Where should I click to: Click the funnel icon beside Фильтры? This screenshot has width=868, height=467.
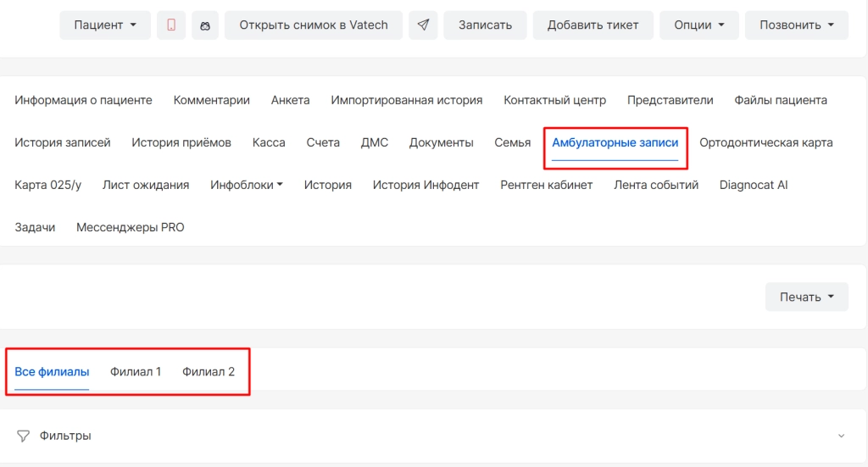click(x=24, y=436)
